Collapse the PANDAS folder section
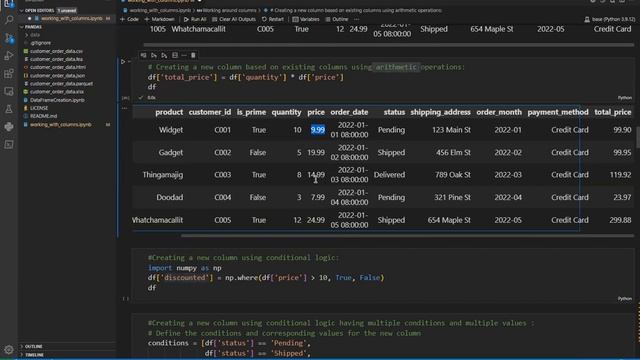The height and width of the screenshot is (360, 640). pos(31,27)
